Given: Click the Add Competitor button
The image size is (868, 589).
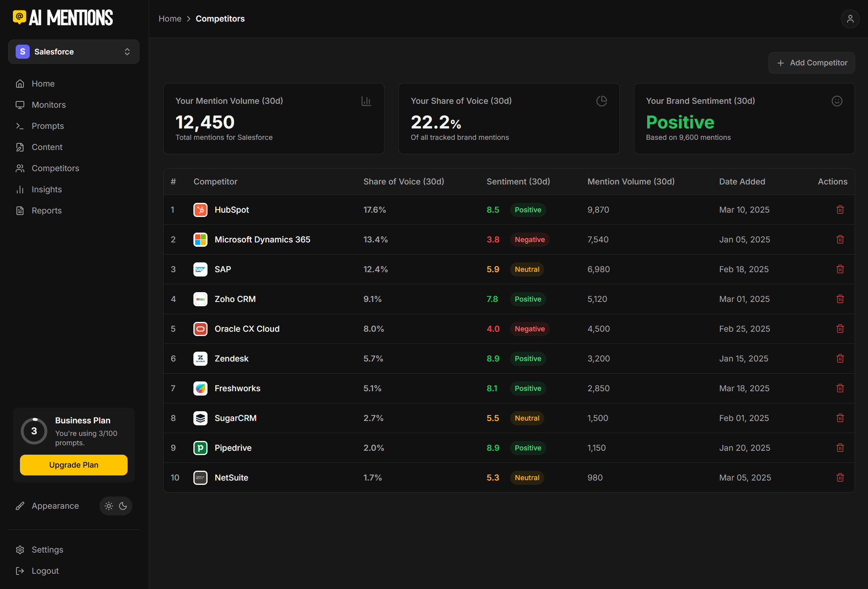Looking at the screenshot, I should coord(811,63).
